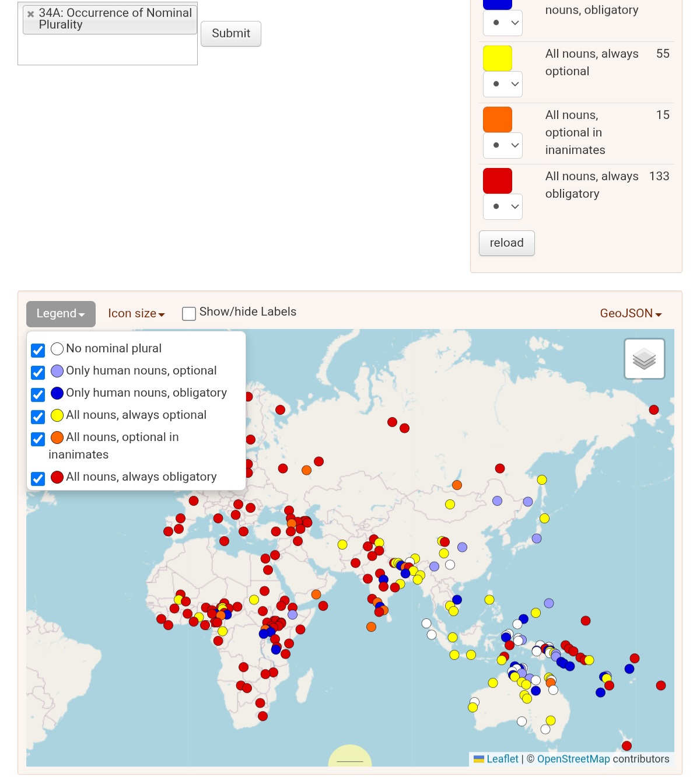Uncheck All nouns, always optional layer
This screenshot has height=777, width=700.
pos(38,416)
